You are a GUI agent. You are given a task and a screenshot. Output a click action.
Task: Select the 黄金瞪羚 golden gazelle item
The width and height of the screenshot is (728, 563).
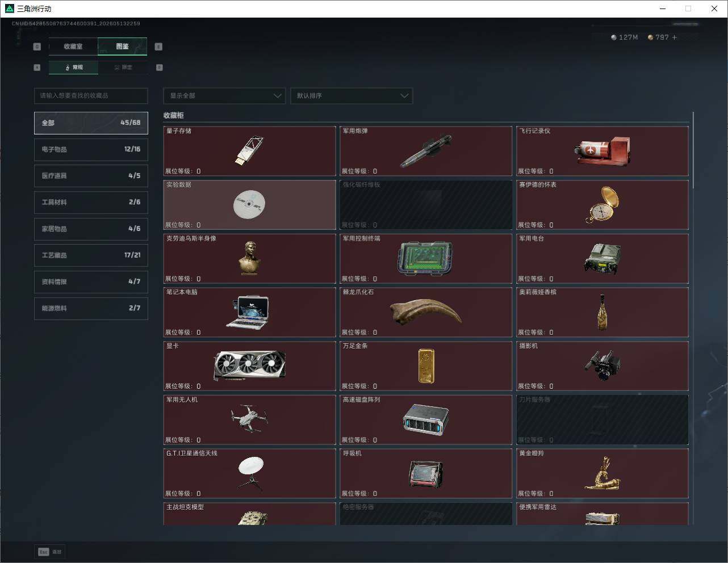(603, 473)
